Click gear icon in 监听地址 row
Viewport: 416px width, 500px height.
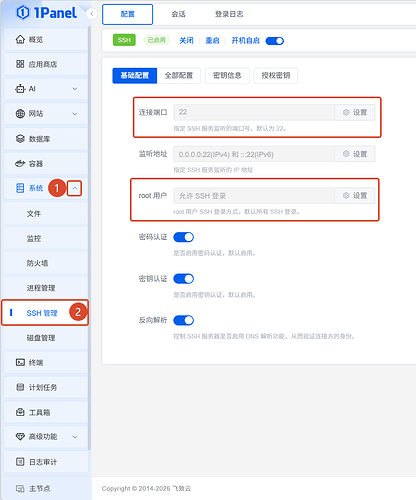click(346, 154)
